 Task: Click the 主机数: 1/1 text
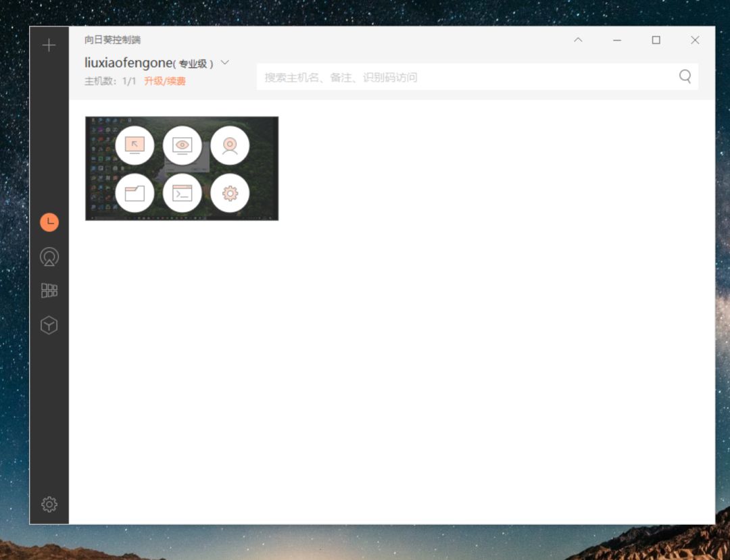click(110, 81)
